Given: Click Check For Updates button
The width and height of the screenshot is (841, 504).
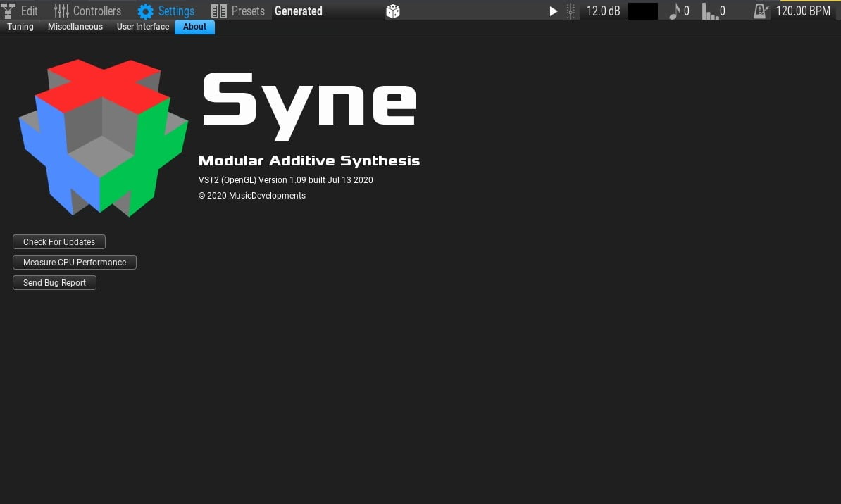Looking at the screenshot, I should coord(59,242).
